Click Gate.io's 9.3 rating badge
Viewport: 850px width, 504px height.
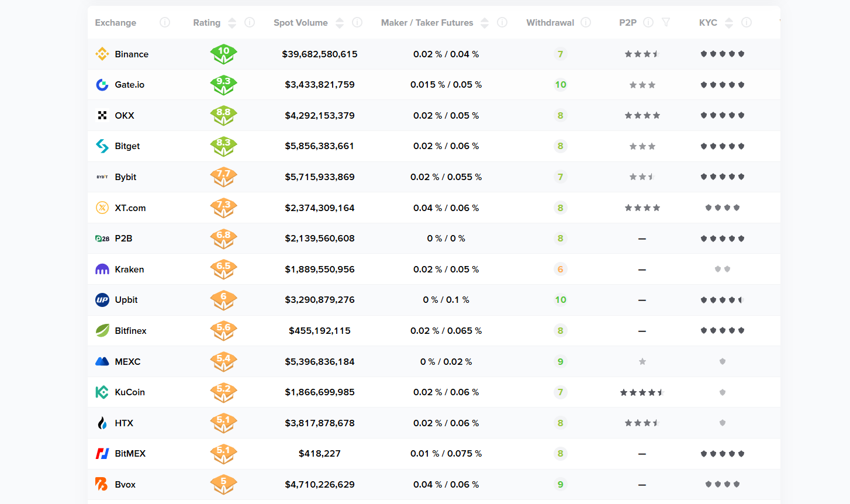click(223, 85)
